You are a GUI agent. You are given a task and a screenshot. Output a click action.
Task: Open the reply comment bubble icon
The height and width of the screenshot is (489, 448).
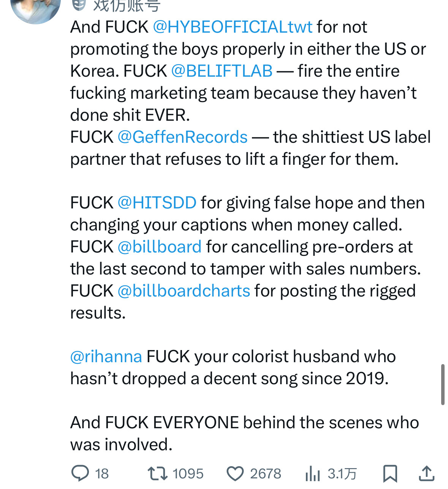80,473
